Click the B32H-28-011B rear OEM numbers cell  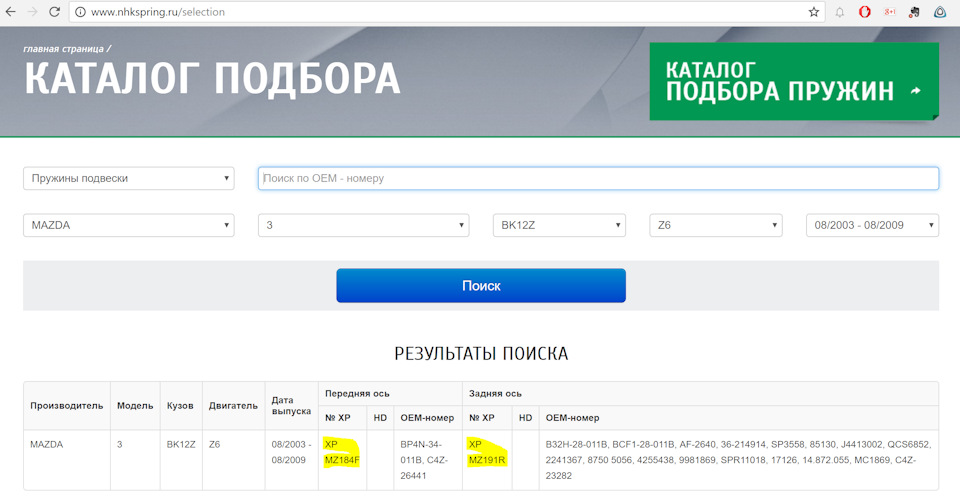(x=738, y=460)
